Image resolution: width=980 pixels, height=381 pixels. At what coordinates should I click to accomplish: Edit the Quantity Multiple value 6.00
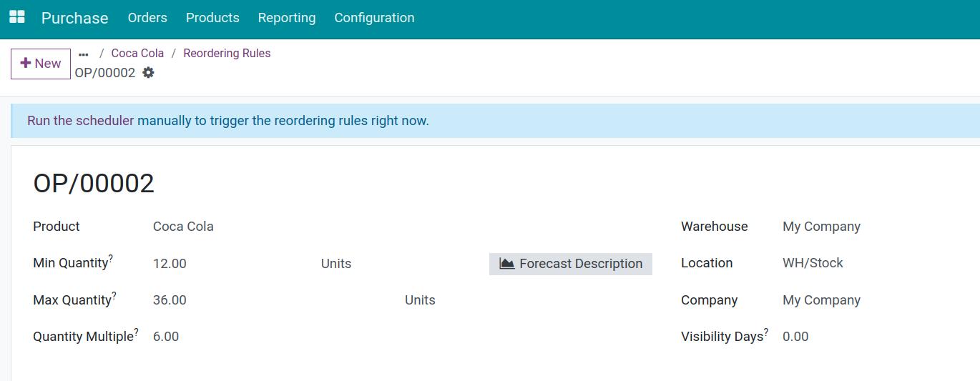166,337
